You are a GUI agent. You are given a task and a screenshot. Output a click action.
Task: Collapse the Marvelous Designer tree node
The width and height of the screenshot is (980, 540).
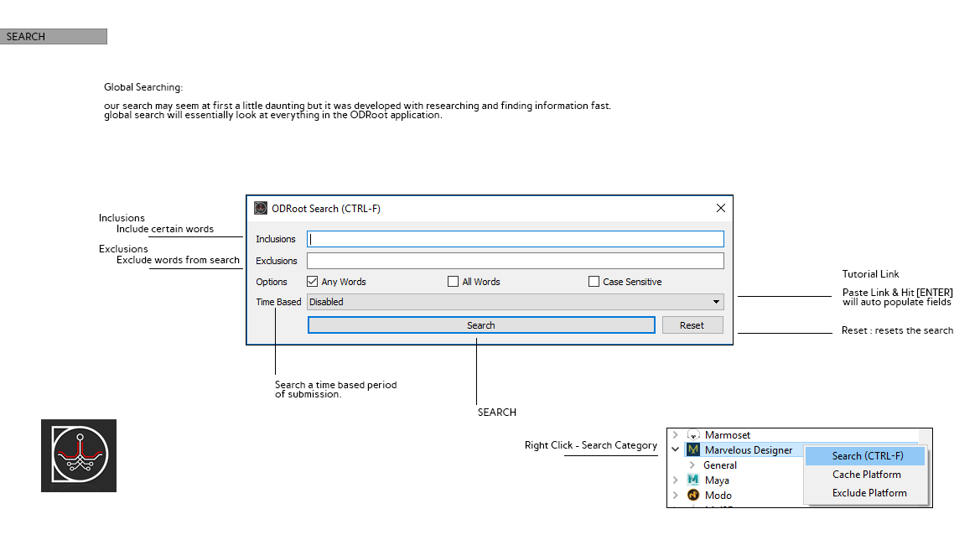coord(676,450)
